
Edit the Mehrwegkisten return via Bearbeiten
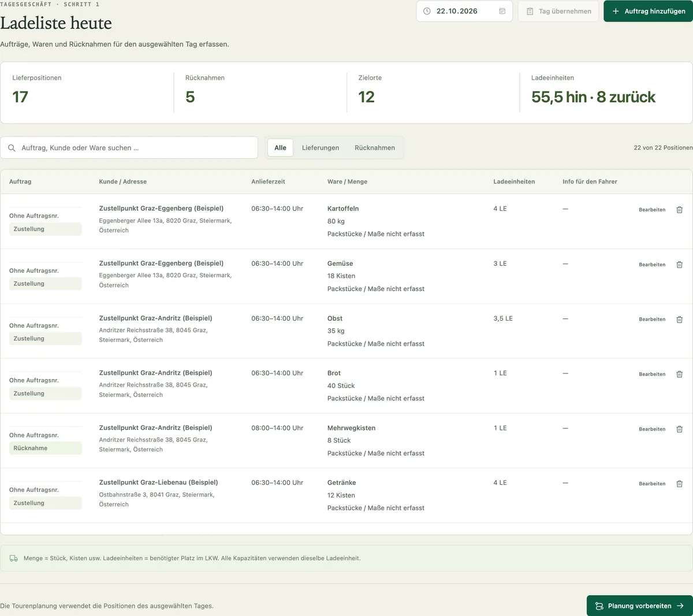coord(652,429)
